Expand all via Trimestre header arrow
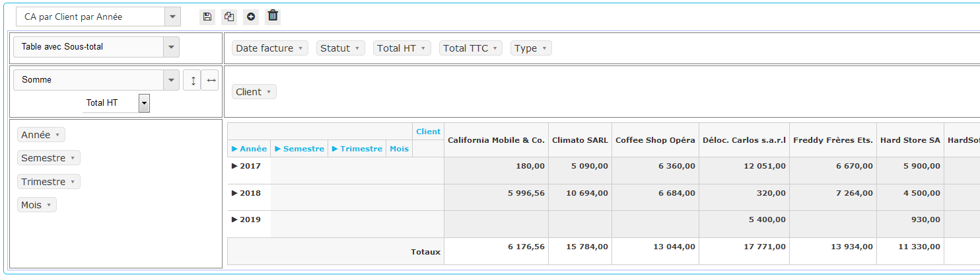The height and width of the screenshot is (279, 980). tap(335, 149)
